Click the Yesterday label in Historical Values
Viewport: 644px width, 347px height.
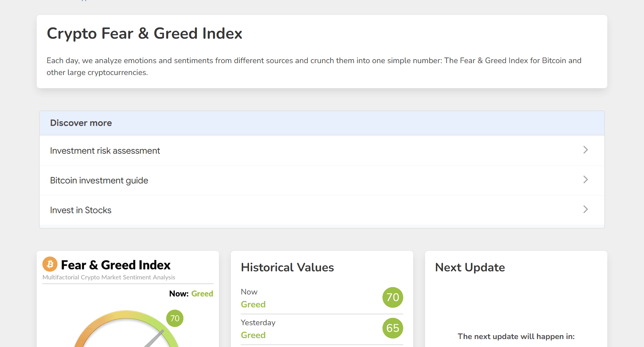coord(258,323)
